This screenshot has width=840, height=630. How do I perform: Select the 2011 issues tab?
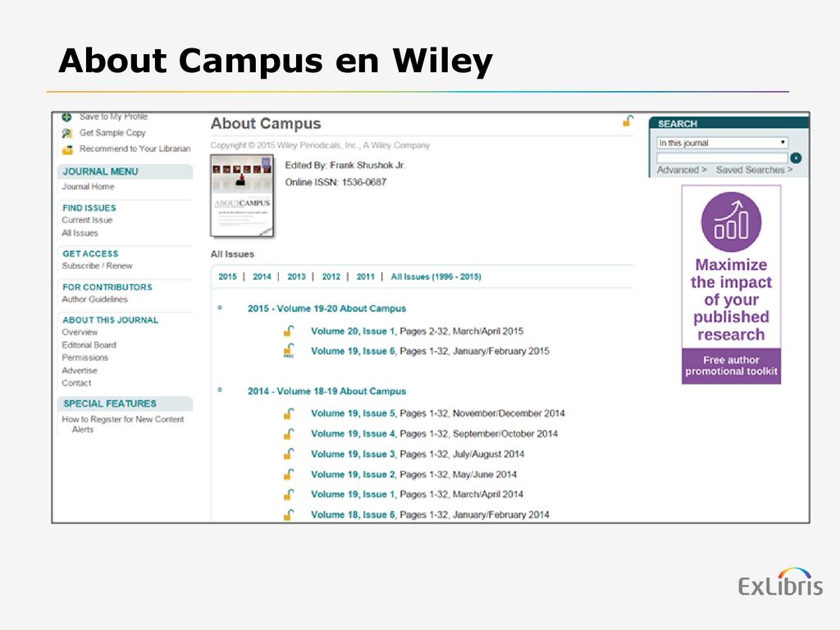pos(365,276)
